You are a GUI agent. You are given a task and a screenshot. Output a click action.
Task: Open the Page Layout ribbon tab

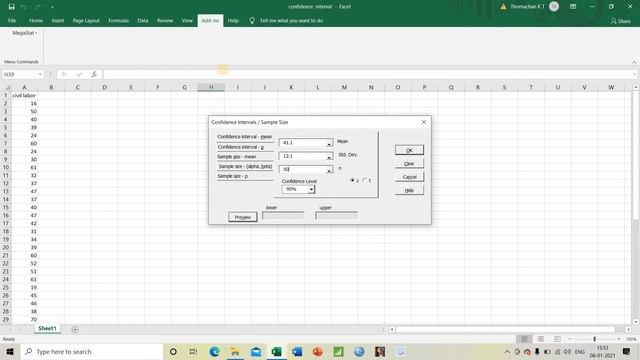[86, 20]
